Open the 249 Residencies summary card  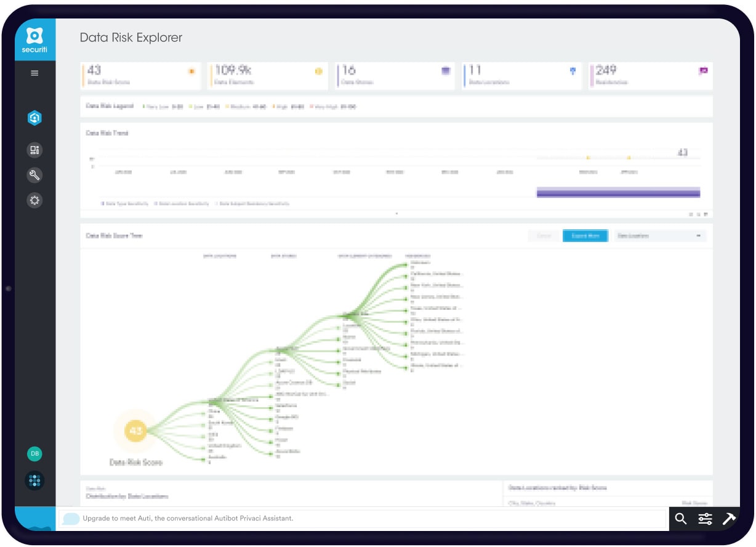pos(650,75)
